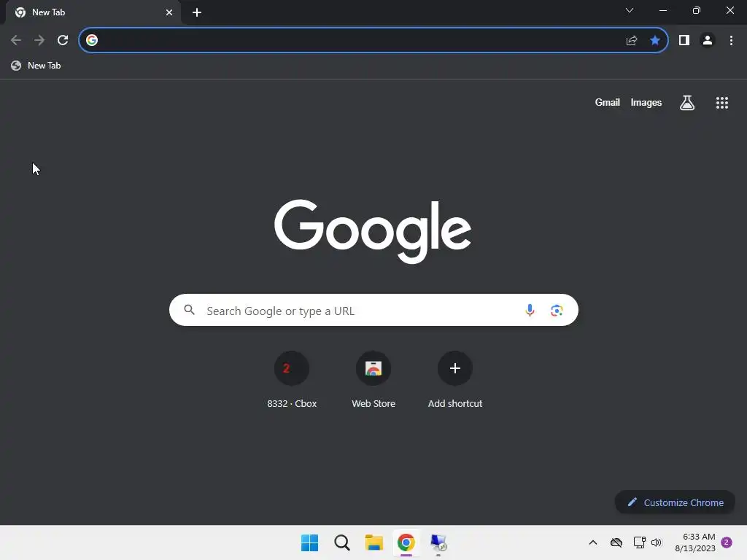Open the New Tab bookmark
The height and width of the screenshot is (560, 747).
click(x=36, y=66)
